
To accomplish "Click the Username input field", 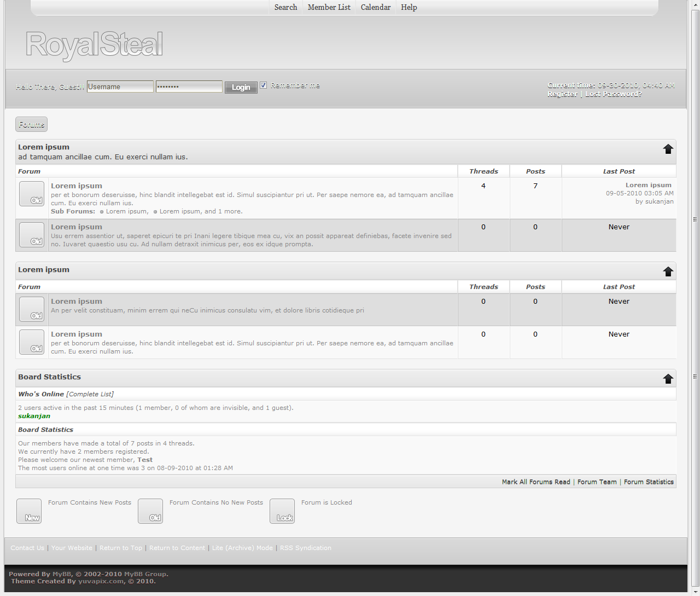I will click(120, 86).
